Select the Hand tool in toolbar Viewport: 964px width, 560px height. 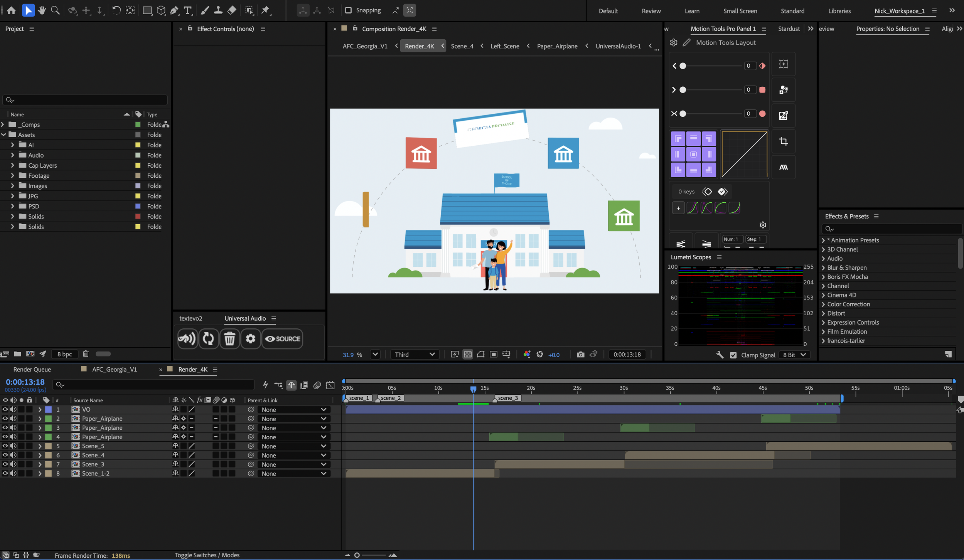click(42, 10)
